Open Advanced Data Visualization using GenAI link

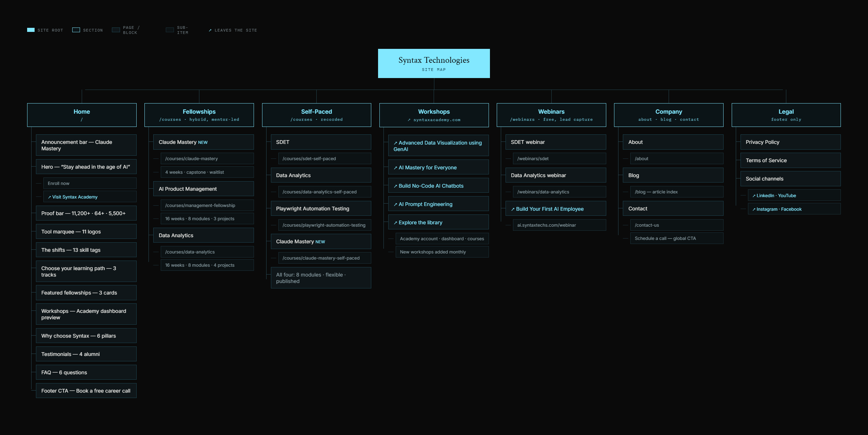tap(438, 146)
